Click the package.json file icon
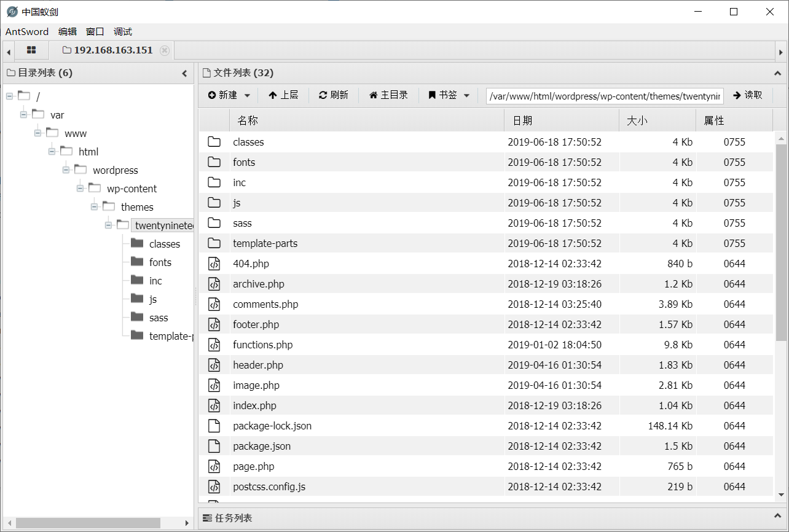789x532 pixels. coord(214,446)
